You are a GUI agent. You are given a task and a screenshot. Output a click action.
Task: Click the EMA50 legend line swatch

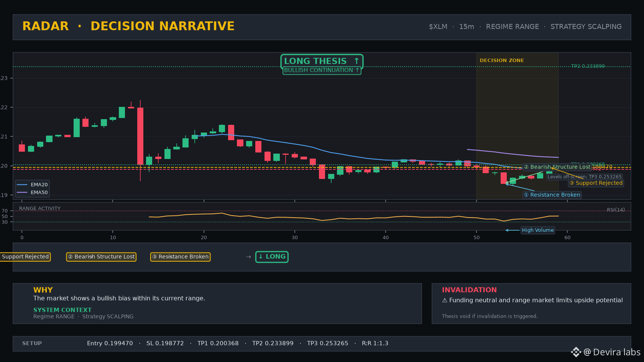coord(22,193)
